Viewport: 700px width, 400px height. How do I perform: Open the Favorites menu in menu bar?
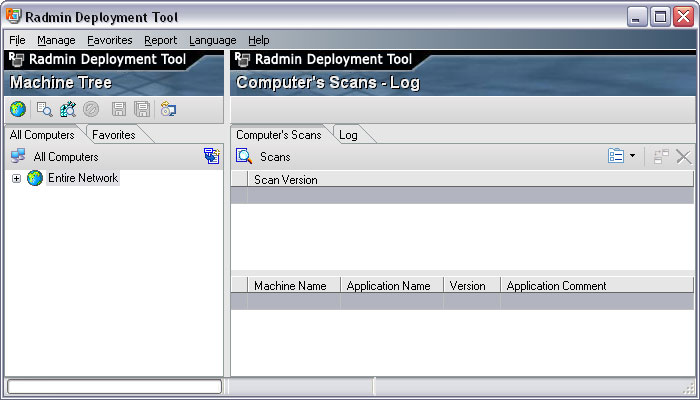click(110, 40)
